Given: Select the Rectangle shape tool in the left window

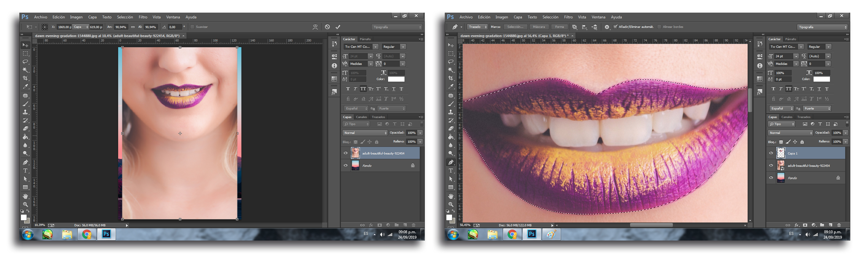Looking at the screenshot, I should [x=25, y=187].
